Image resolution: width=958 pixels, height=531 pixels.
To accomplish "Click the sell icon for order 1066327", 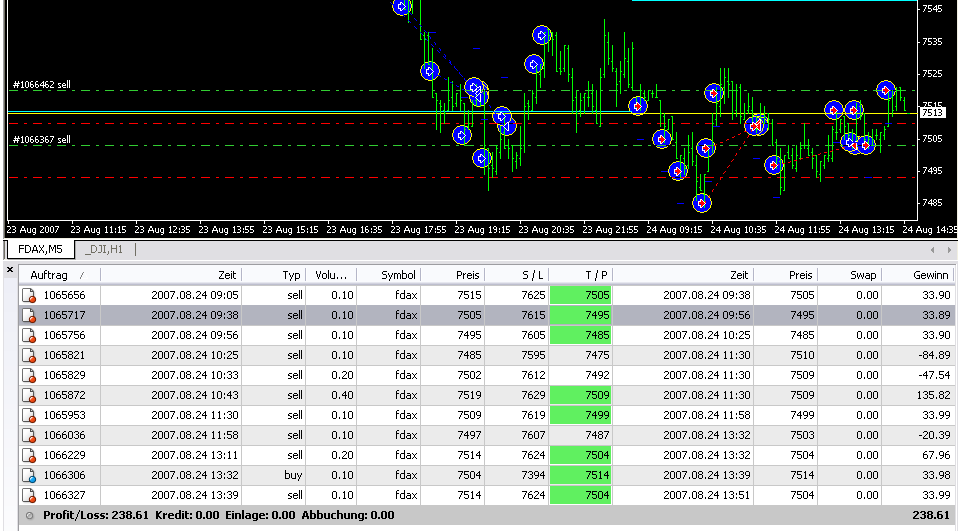I will (29, 495).
